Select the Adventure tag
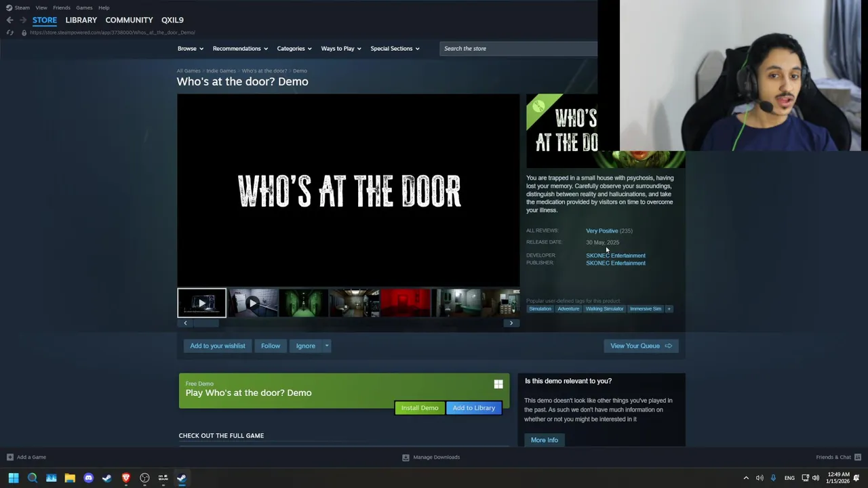868x488 pixels. pyautogui.click(x=568, y=309)
